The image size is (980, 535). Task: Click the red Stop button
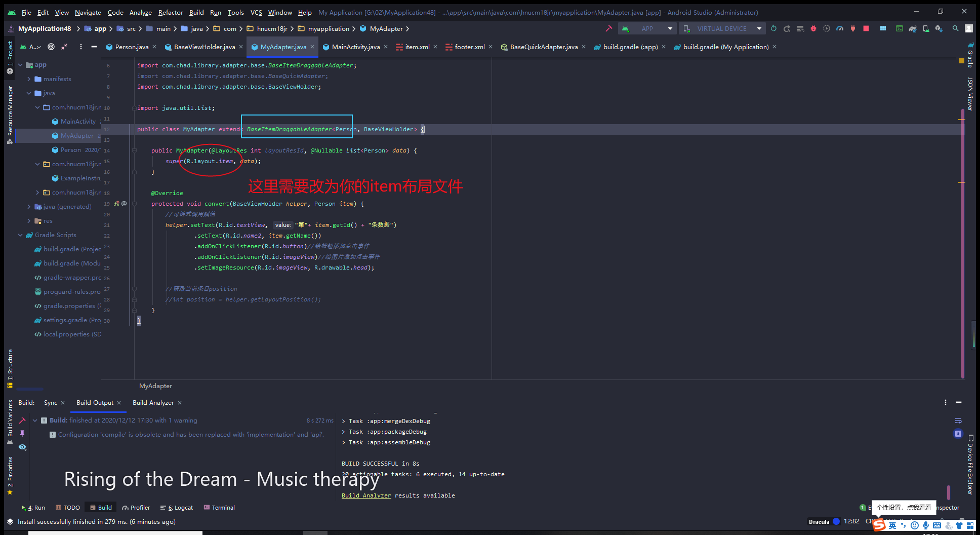click(866, 28)
